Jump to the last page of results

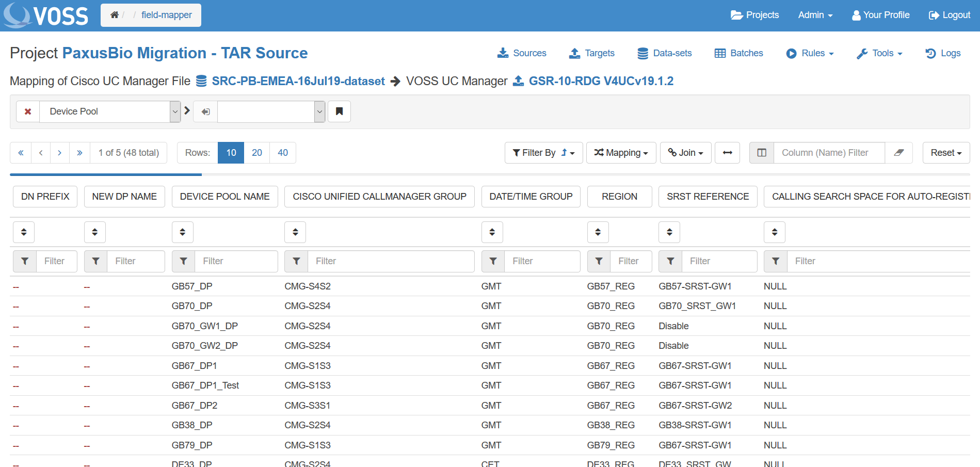(x=79, y=153)
